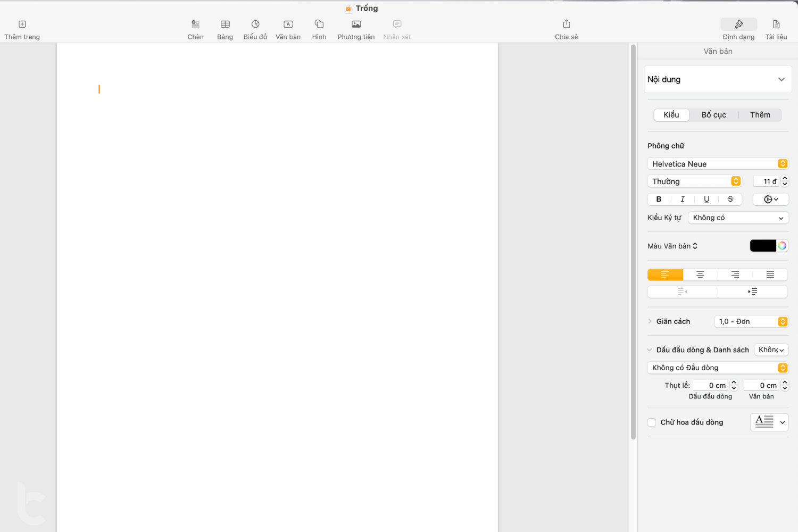The width and height of the screenshot is (798, 532).
Task: Adjust the Văn bản indent stepper
Action: point(785,385)
